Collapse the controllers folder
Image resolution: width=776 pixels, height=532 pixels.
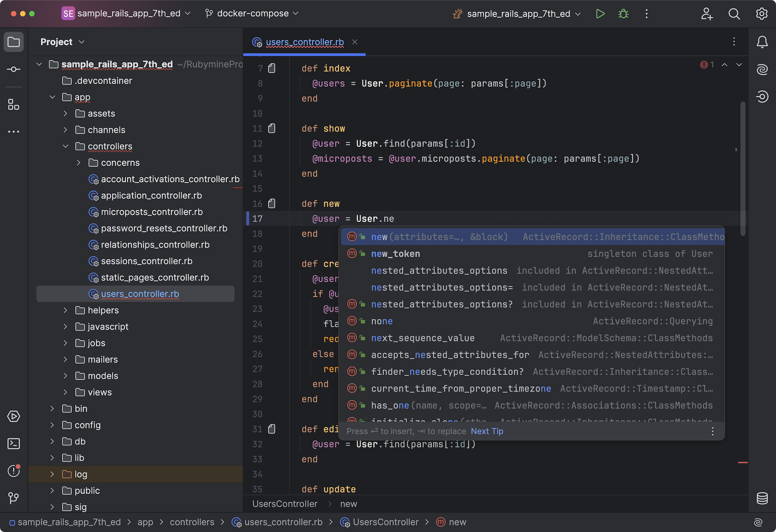click(x=65, y=146)
